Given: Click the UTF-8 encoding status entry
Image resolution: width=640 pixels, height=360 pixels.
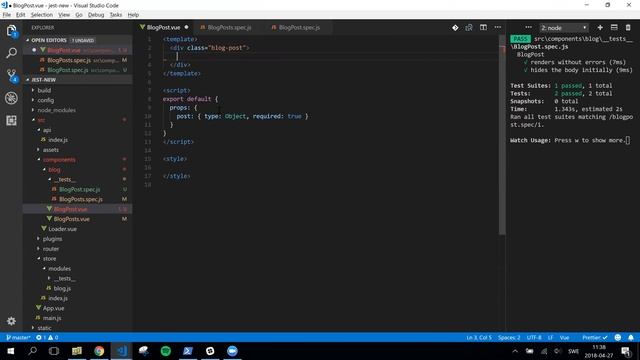Looking at the screenshot, I should point(534,338).
